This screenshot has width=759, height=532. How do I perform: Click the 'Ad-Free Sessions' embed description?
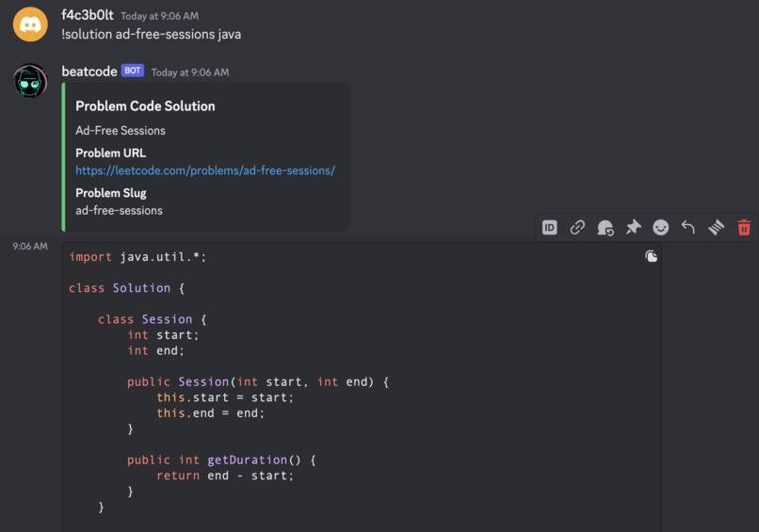click(x=120, y=130)
